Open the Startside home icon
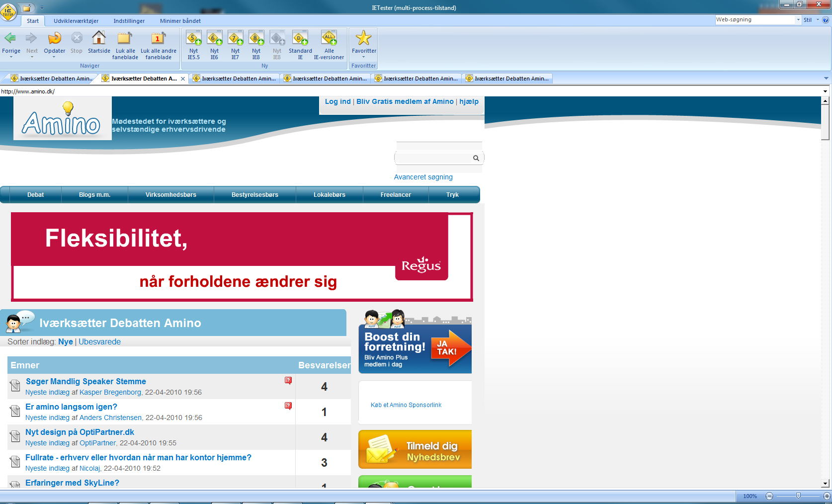Image resolution: width=832 pixels, height=504 pixels. 99,38
